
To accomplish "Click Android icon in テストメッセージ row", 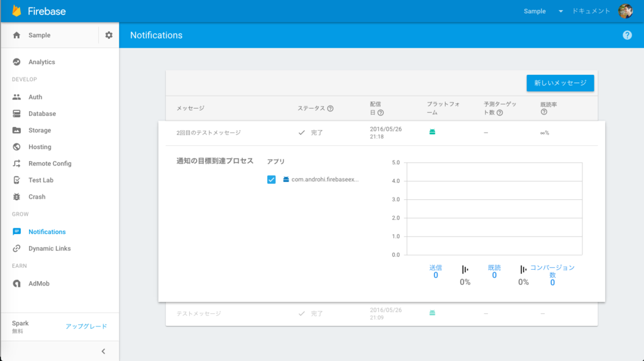I will [x=432, y=313].
